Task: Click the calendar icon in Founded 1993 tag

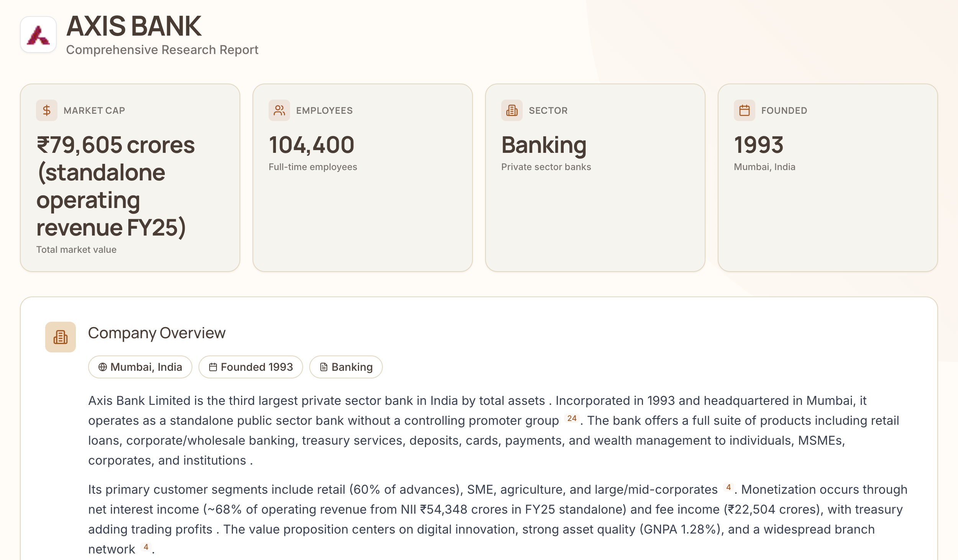Action: pyautogui.click(x=213, y=367)
